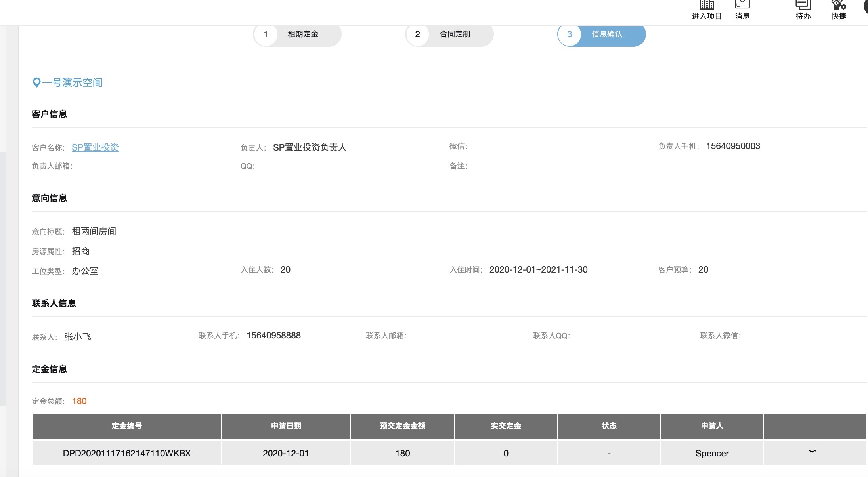Select step 3 信息确认
The image size is (868, 477).
coord(601,34)
